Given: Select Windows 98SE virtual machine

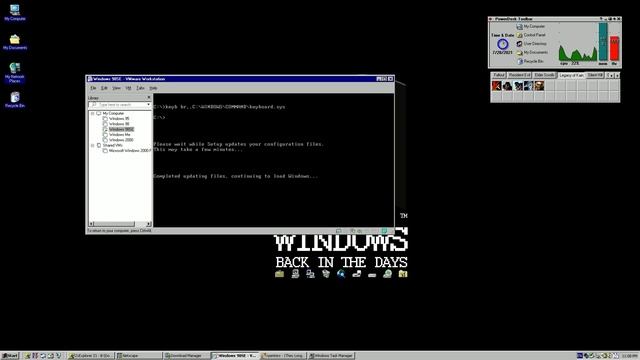Looking at the screenshot, I should pos(121,129).
